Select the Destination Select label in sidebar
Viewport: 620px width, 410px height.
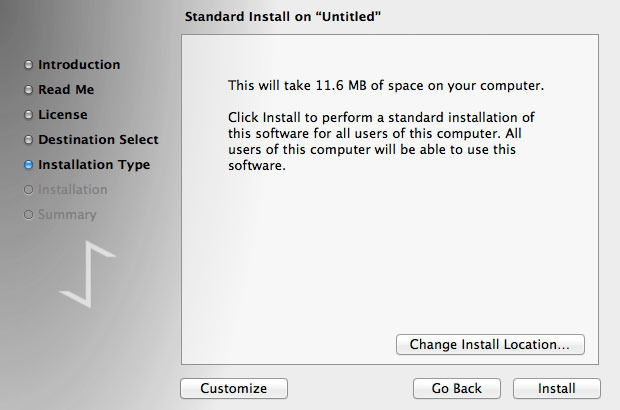click(x=98, y=140)
